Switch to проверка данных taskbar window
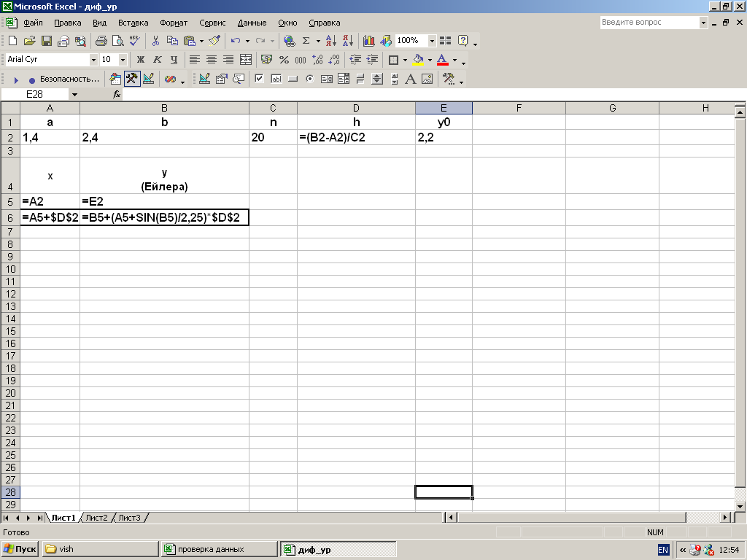Image resolution: width=747 pixels, height=560 pixels. (x=219, y=549)
